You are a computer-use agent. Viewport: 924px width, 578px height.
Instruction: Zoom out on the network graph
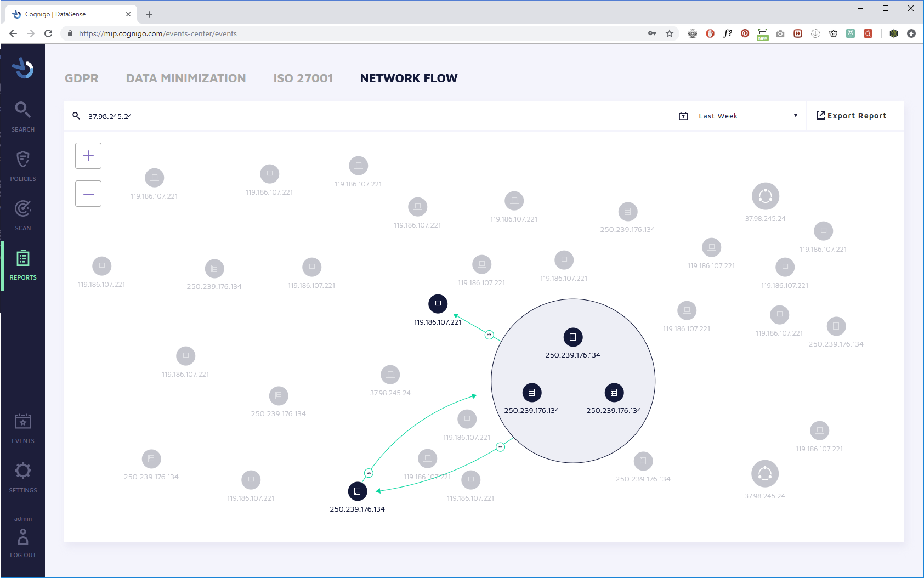88,194
